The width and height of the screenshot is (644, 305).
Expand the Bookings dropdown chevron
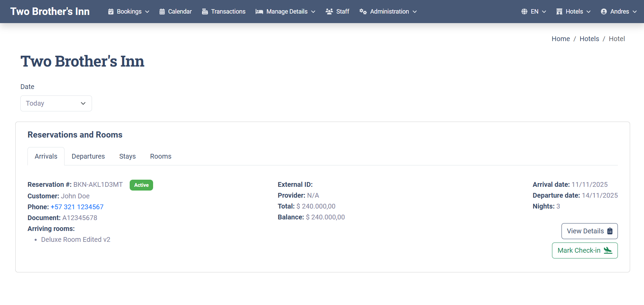[x=147, y=12]
